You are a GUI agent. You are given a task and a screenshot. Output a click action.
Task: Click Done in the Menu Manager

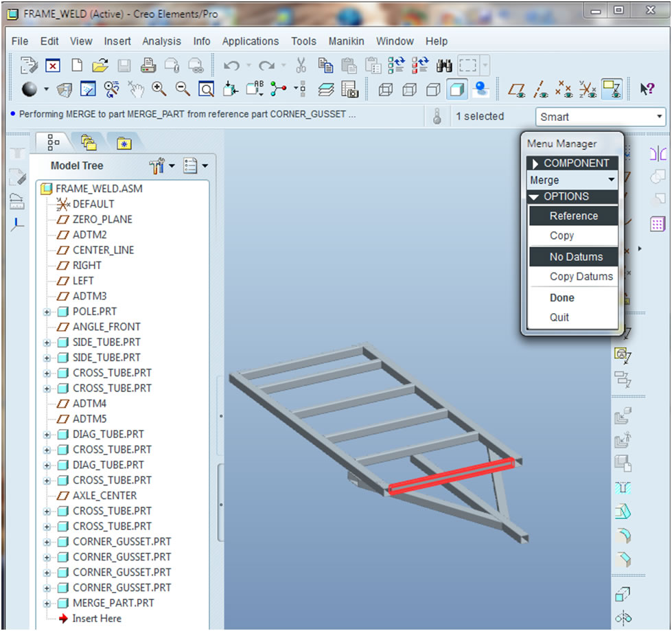point(561,298)
